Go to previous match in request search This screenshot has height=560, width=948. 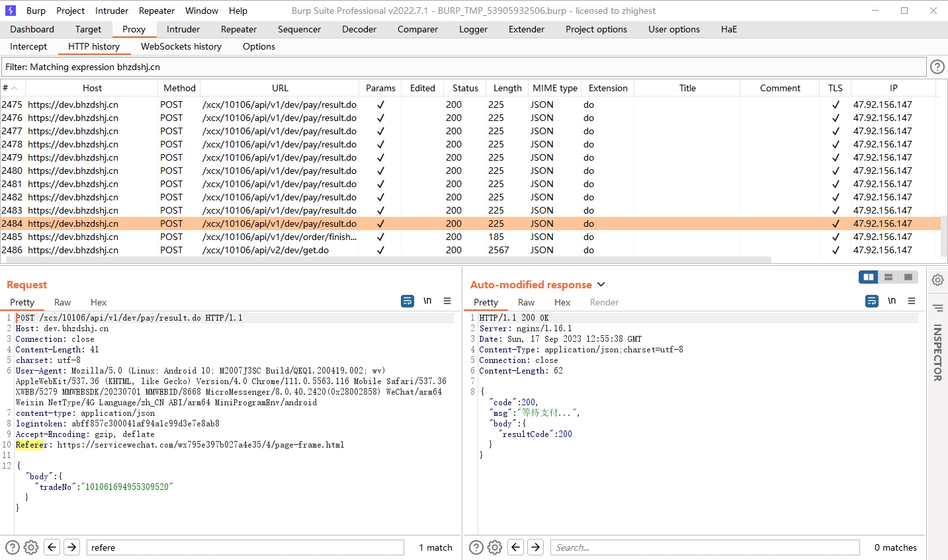click(x=52, y=547)
